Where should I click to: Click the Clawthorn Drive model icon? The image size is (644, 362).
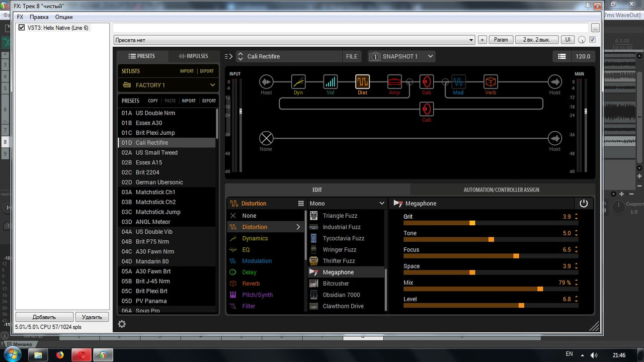click(x=314, y=306)
